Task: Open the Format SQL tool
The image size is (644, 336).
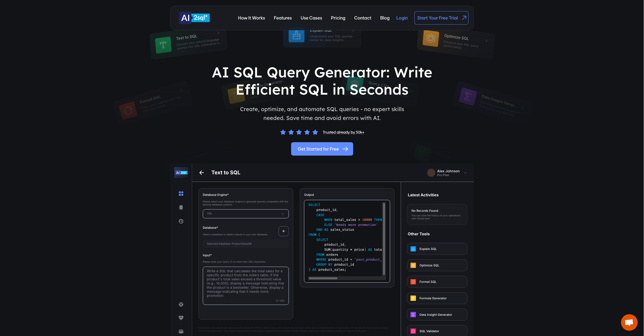Action: click(437, 282)
